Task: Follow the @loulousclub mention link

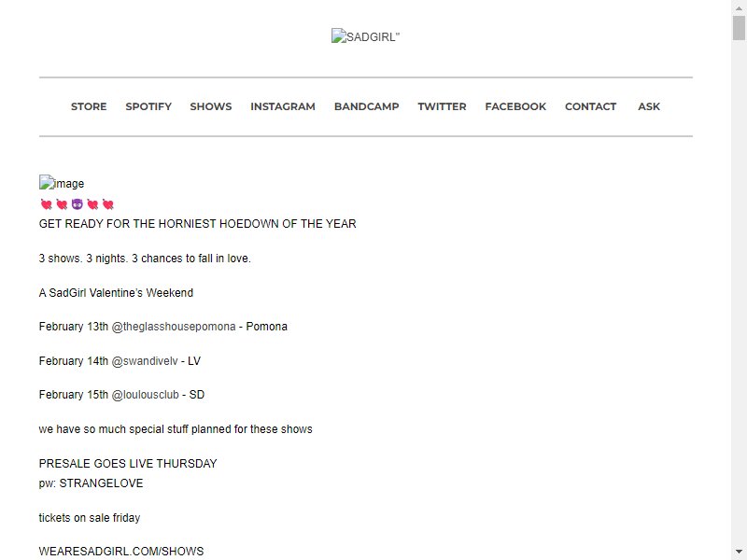Action: 146,395
